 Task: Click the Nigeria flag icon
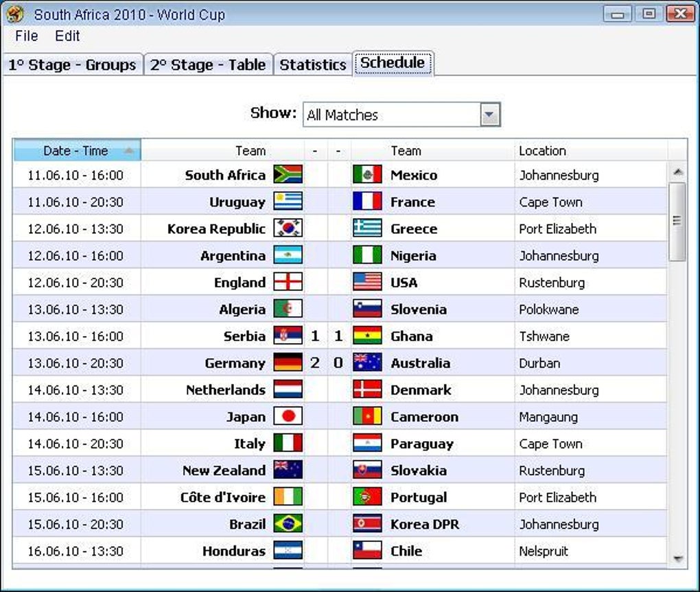click(x=367, y=255)
